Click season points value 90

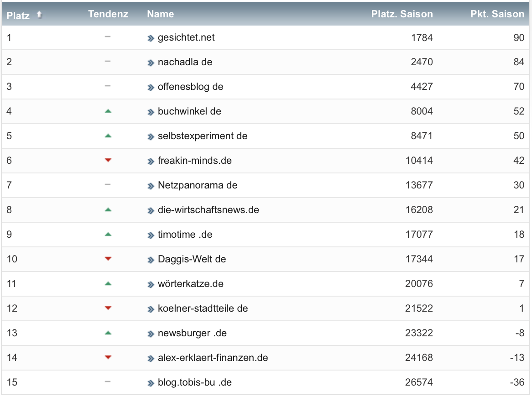[x=519, y=38]
